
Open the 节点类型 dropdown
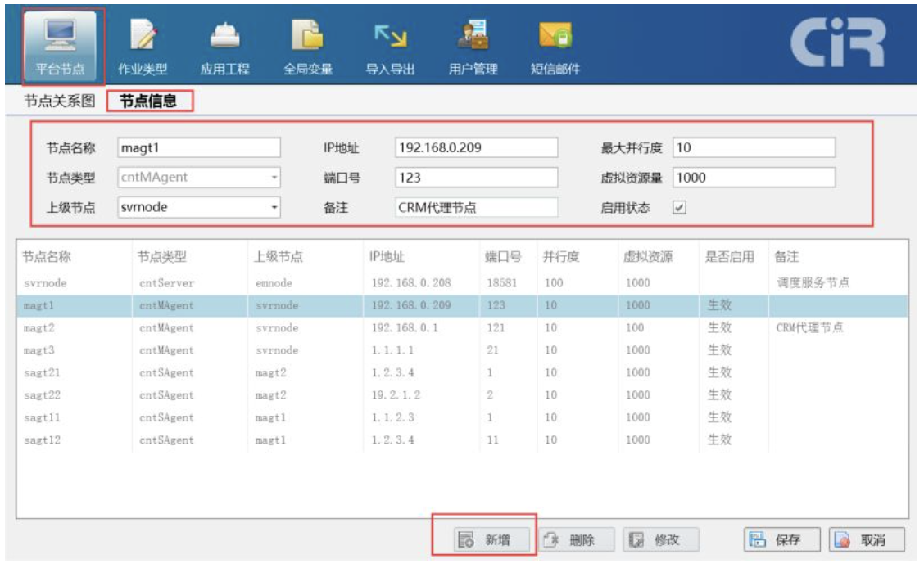199,177
